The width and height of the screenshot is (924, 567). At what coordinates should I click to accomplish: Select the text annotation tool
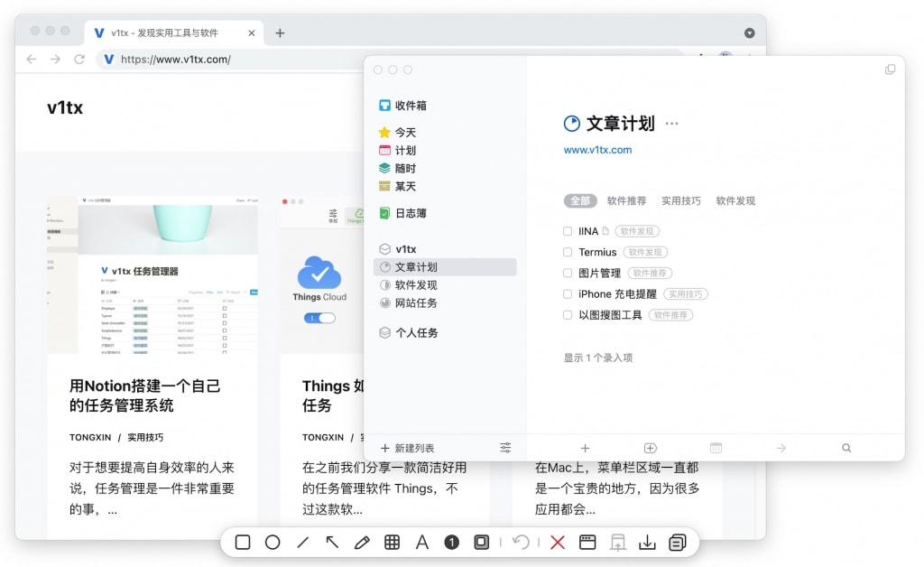coord(422,543)
